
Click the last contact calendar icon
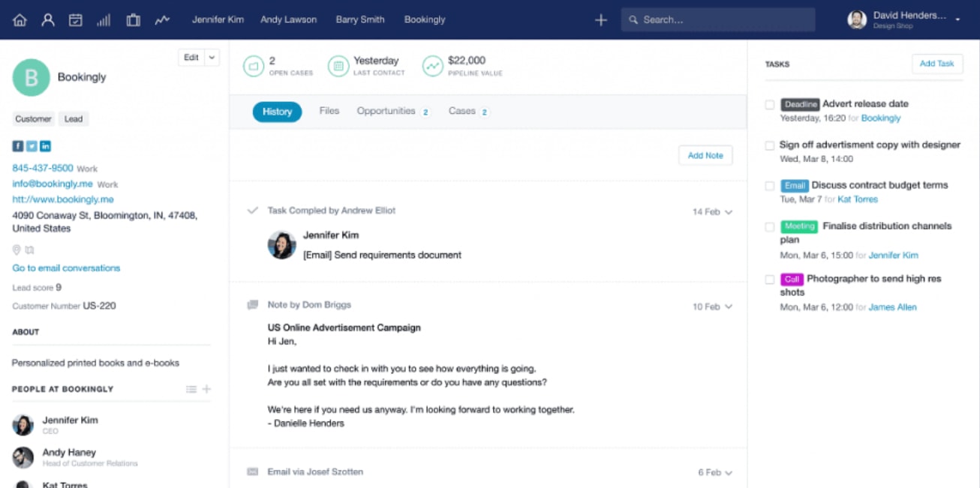[338, 66]
